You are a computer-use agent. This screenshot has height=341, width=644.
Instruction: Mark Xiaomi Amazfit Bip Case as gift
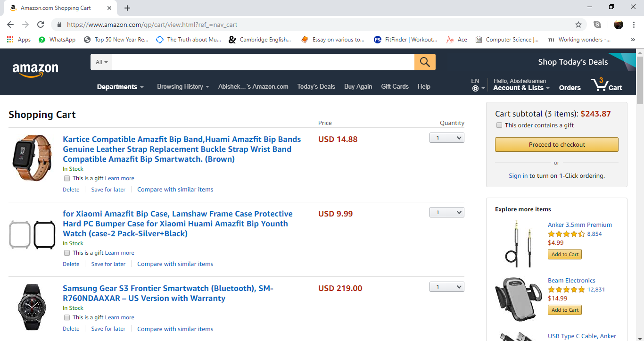pos(67,253)
